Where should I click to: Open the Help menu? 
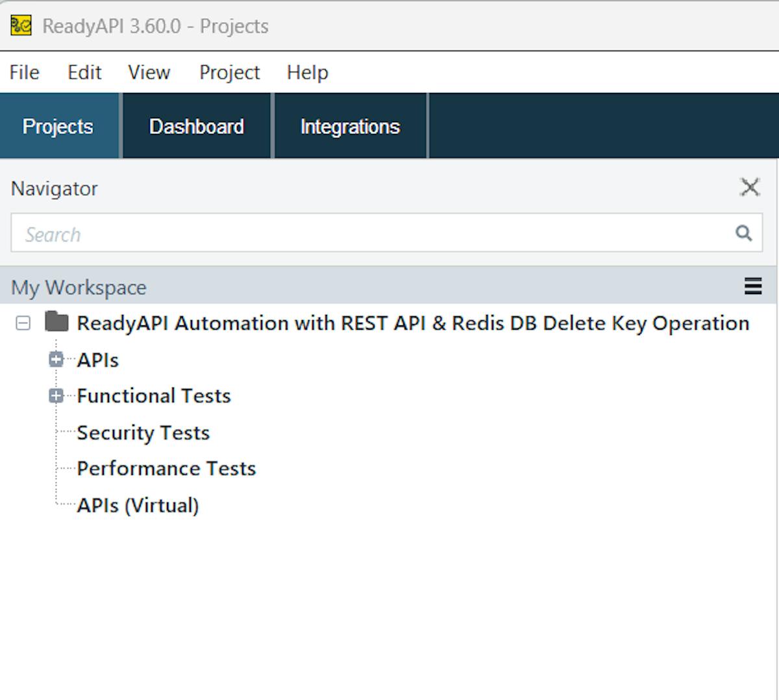307,72
